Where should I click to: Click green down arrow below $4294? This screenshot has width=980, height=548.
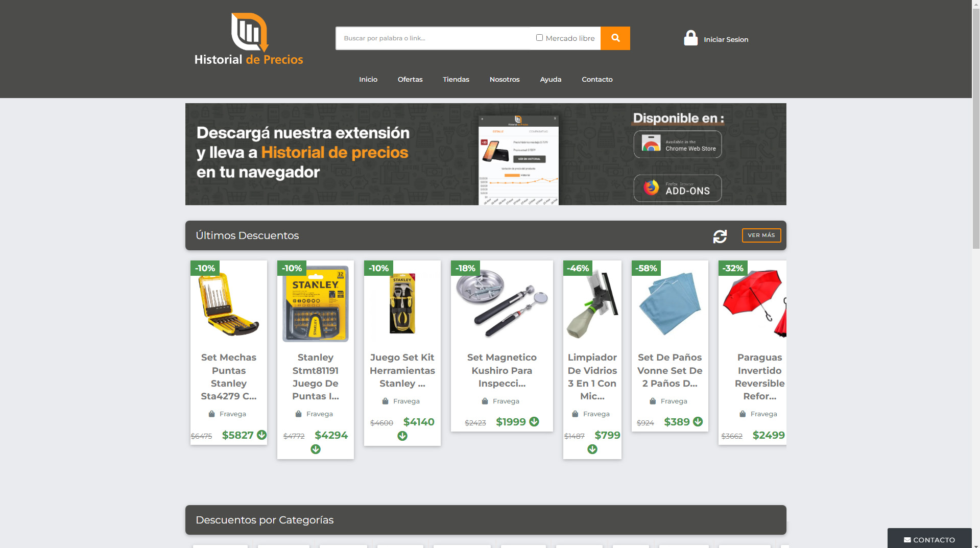point(316,449)
